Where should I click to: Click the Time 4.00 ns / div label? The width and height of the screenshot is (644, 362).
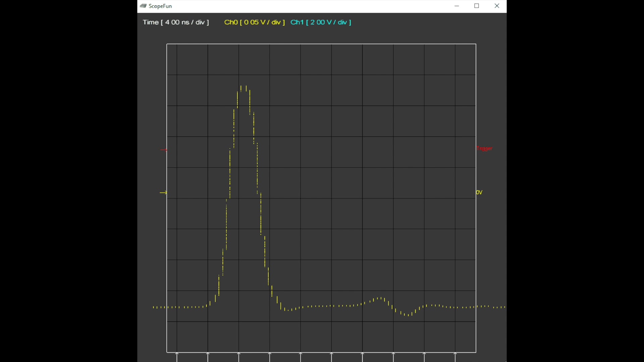176,22
